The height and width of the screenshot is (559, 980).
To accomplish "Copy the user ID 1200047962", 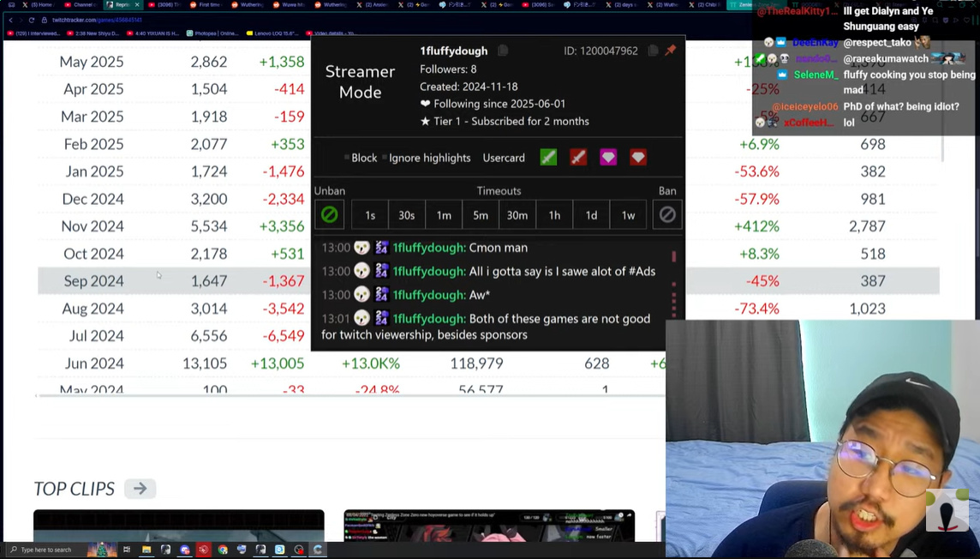I will [x=653, y=51].
